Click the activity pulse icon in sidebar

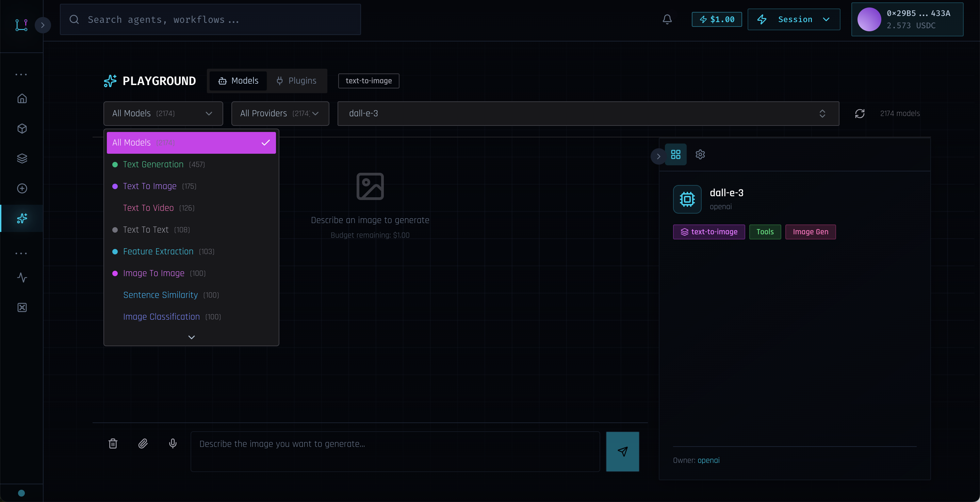22,278
